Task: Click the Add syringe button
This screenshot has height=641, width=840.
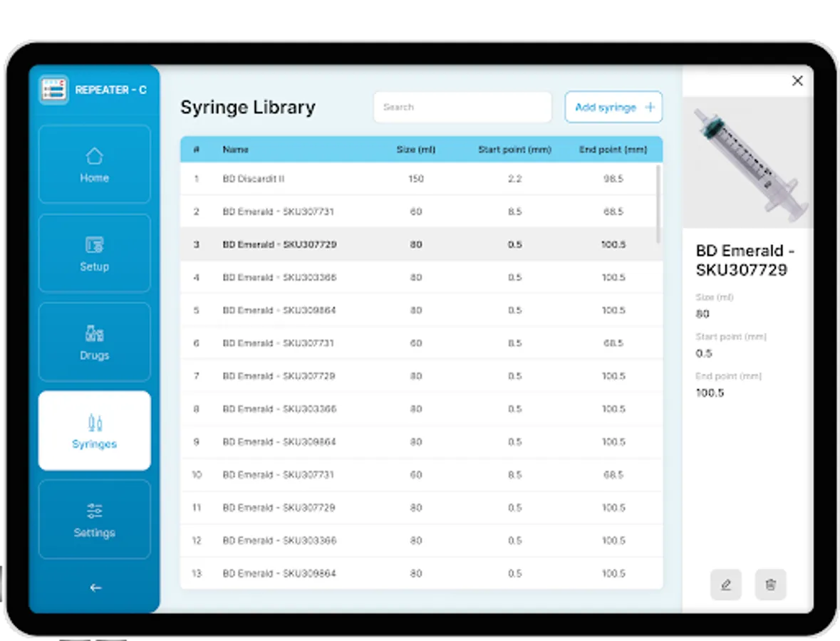Action: (613, 107)
